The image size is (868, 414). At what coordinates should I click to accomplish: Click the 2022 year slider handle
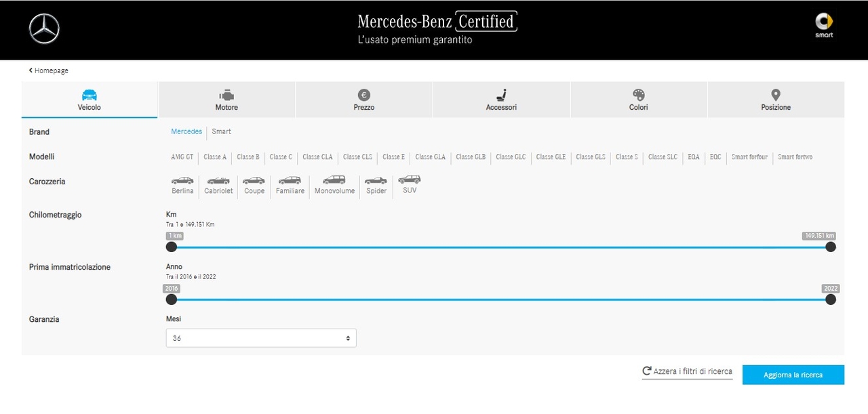[x=831, y=299]
